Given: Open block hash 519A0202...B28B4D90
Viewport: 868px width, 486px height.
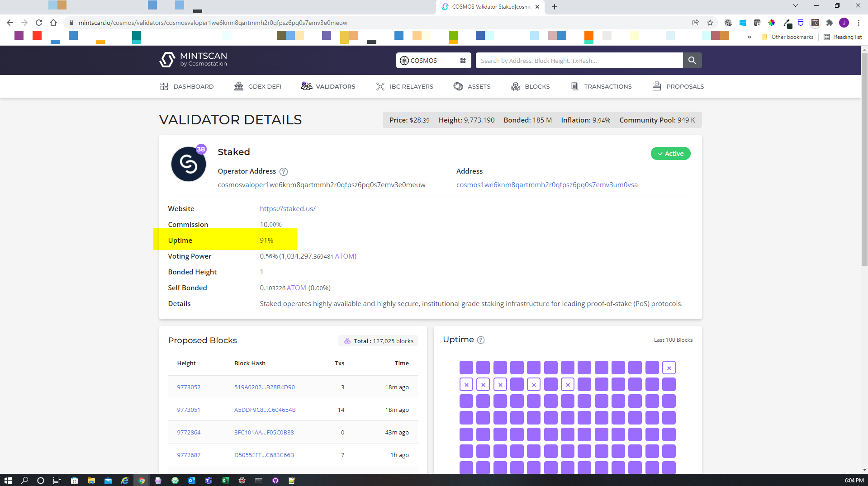Looking at the screenshot, I should [265, 387].
